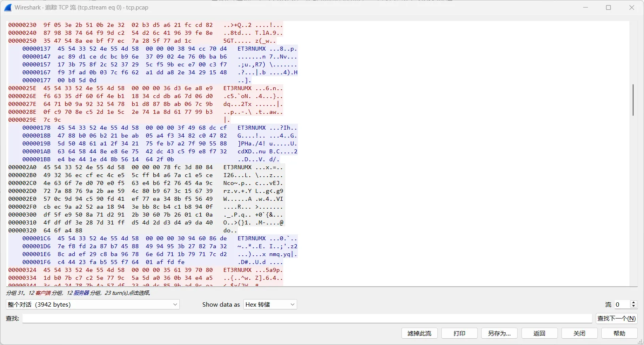Open help via the 帮助 button
The image size is (644, 345).
tap(619, 333)
